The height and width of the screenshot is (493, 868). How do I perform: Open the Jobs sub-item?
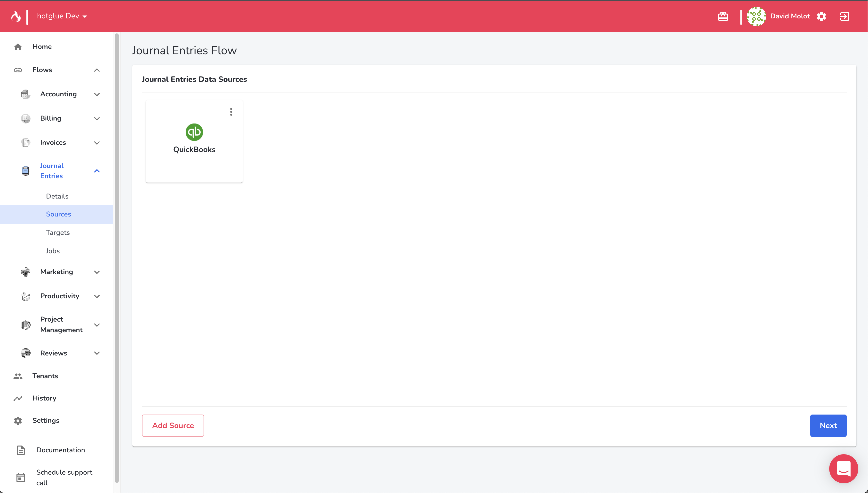click(x=53, y=251)
